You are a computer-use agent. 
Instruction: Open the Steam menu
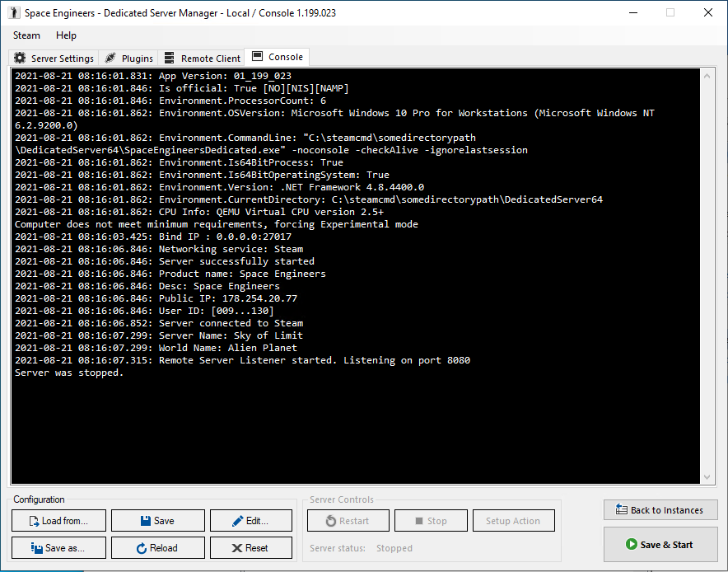click(26, 35)
